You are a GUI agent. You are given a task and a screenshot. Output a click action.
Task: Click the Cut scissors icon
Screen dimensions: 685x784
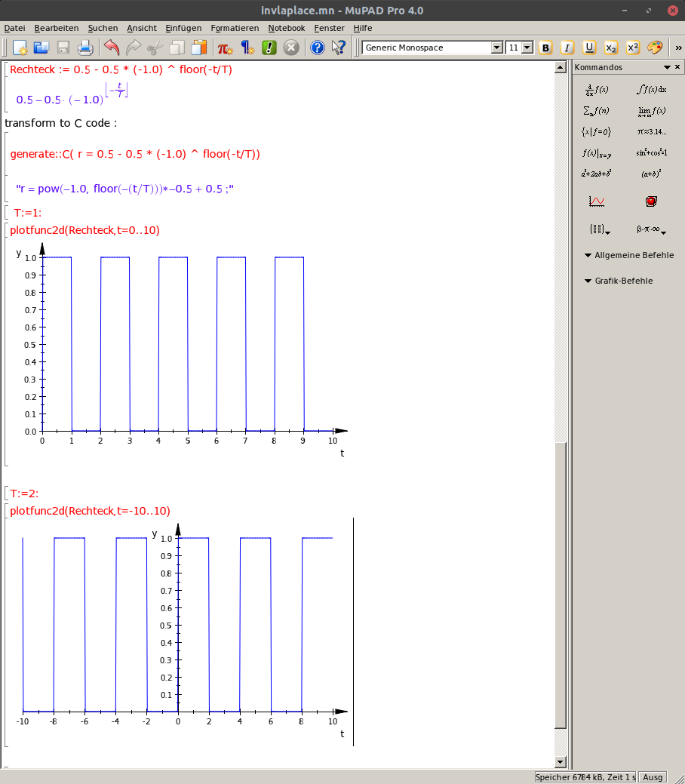coord(155,48)
